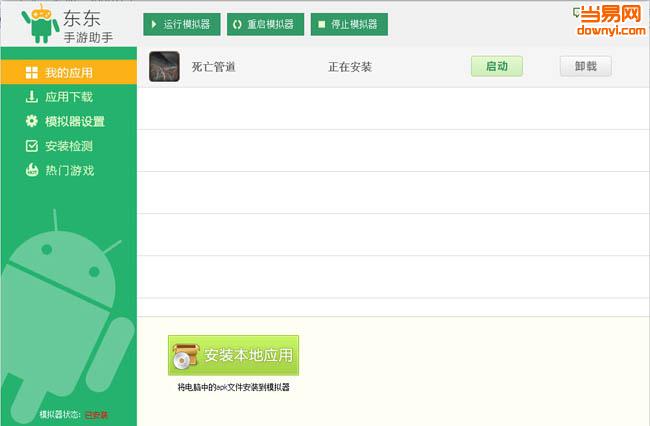
Task: Click the flame icon beside 热门游戏
Action: (x=32, y=170)
